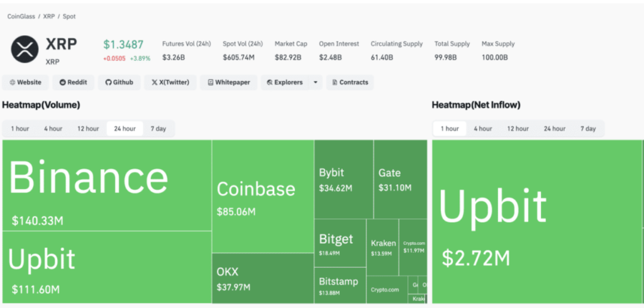Screen dimensions: 644x308
Task: Click the Crypto.com tile without a value
Action: tap(387, 290)
